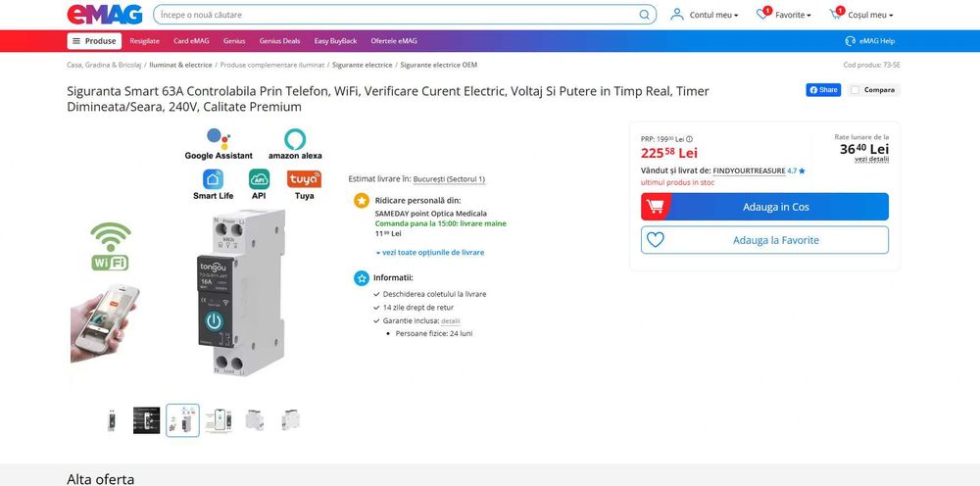Click the shopping cart icon in header
980x486 pixels.
click(x=836, y=15)
